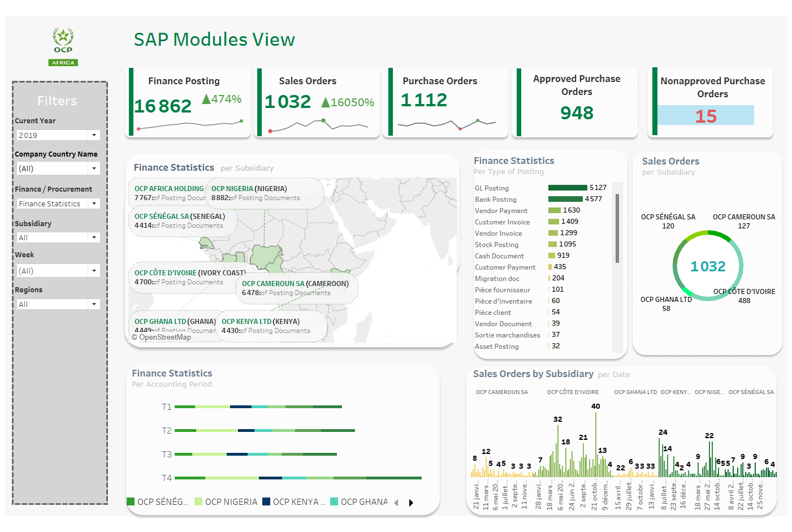
Task: Click the posting-type list vertical scrollbar
Action: point(617,228)
